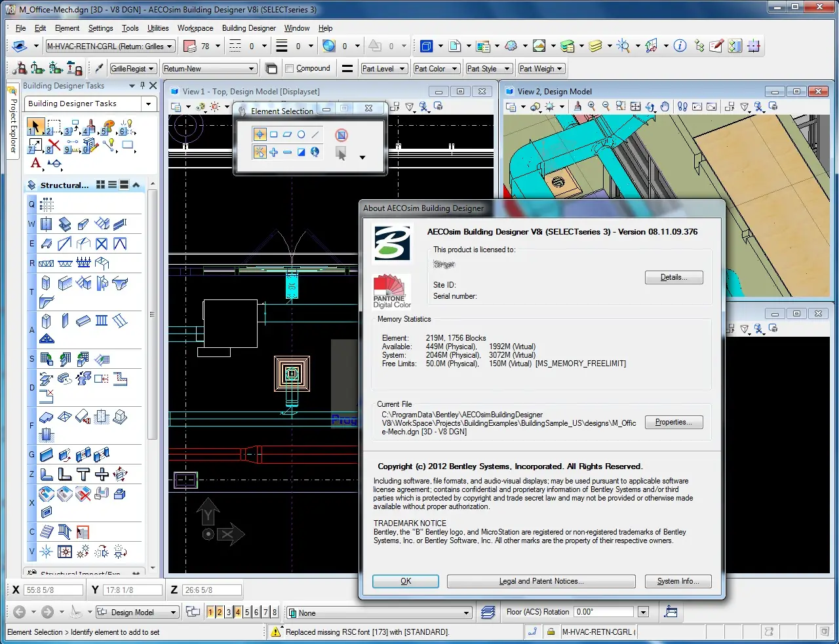Open the Part Color dropdown

point(435,68)
